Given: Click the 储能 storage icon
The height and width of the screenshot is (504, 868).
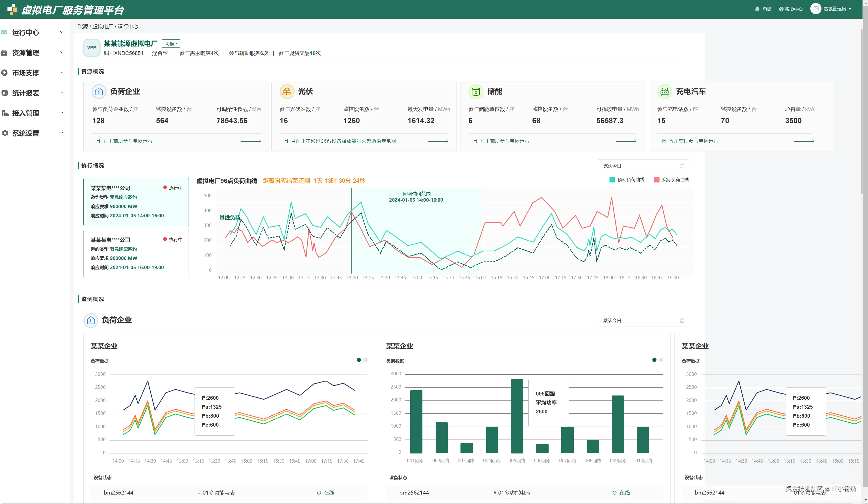Looking at the screenshot, I should [475, 92].
